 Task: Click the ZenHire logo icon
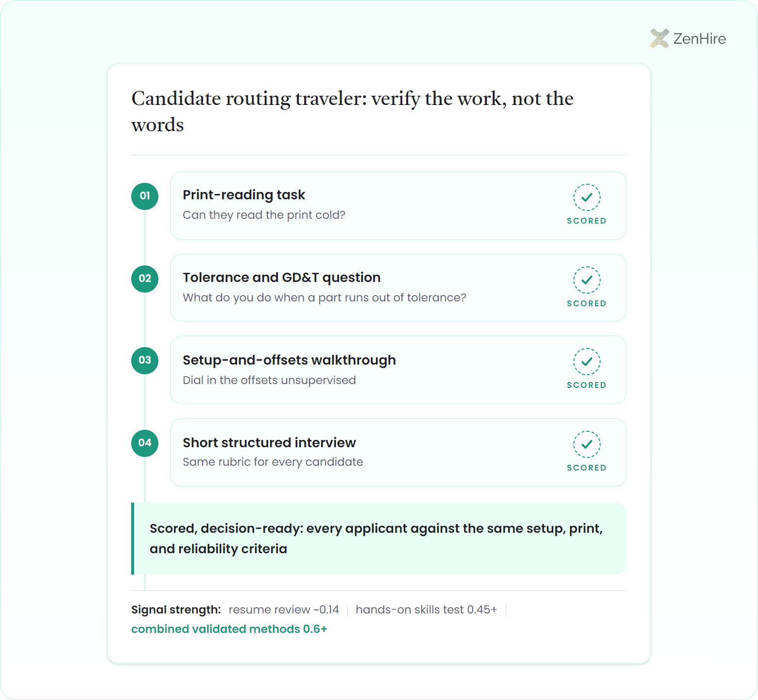659,38
